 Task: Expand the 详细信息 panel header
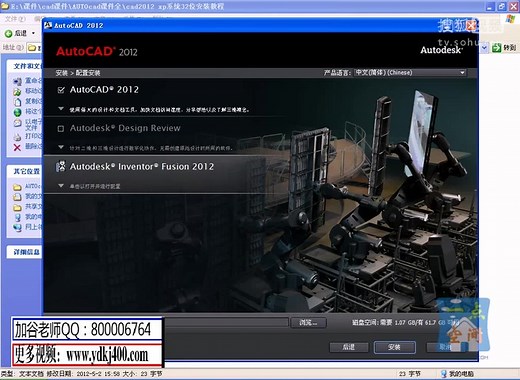coord(25,252)
